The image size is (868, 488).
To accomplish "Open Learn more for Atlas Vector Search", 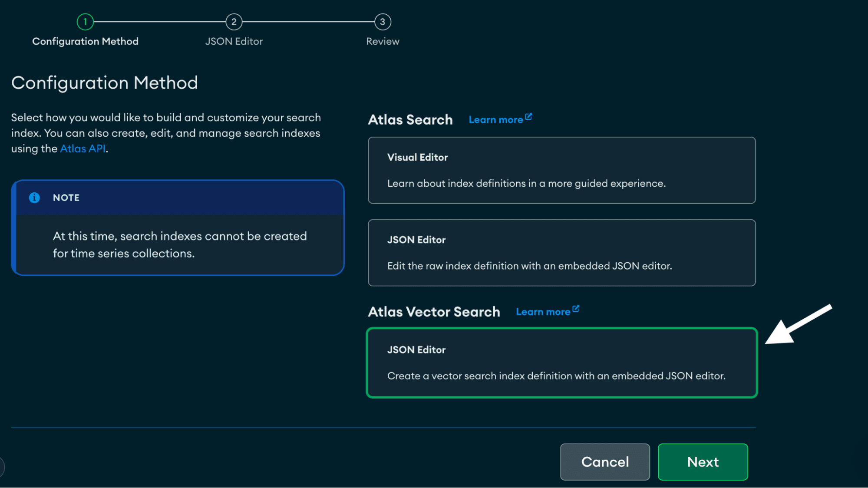I will pos(543,312).
